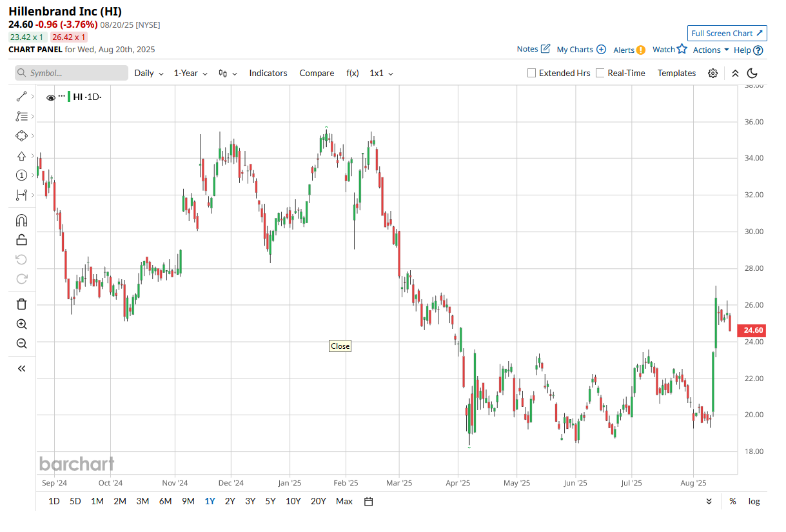Expand shapes tool options arrow
The image size is (786, 532).
pos(32,136)
